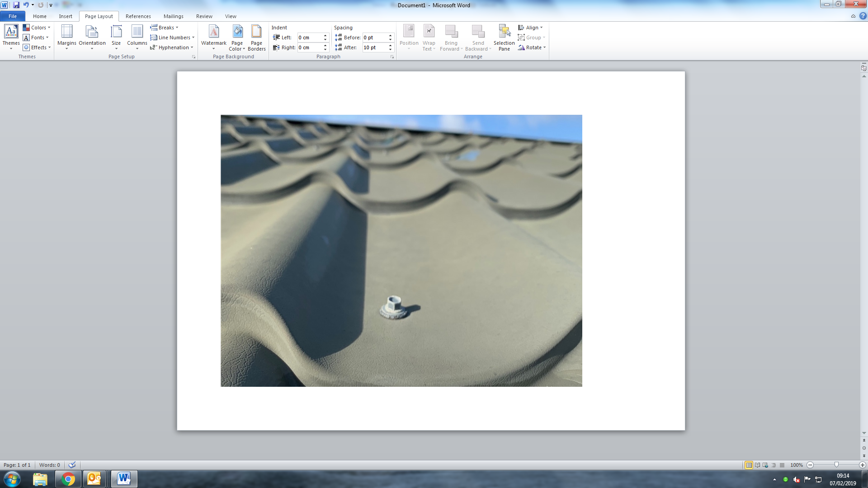Click the Page Color icon
Image resolution: width=868 pixels, height=488 pixels.
coord(237,32)
